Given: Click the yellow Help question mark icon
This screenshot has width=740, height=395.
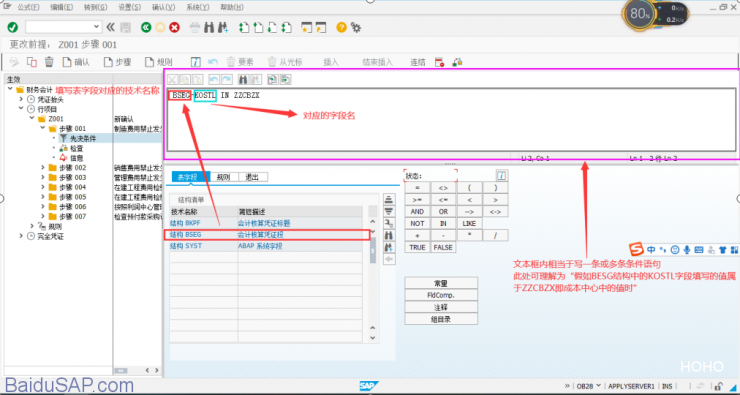Looking at the screenshot, I should tap(341, 27).
